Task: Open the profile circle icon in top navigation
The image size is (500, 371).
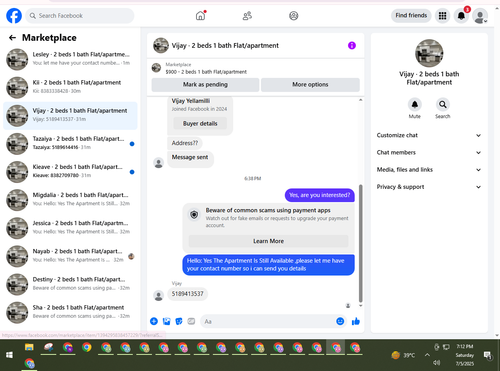Action: coord(294,16)
